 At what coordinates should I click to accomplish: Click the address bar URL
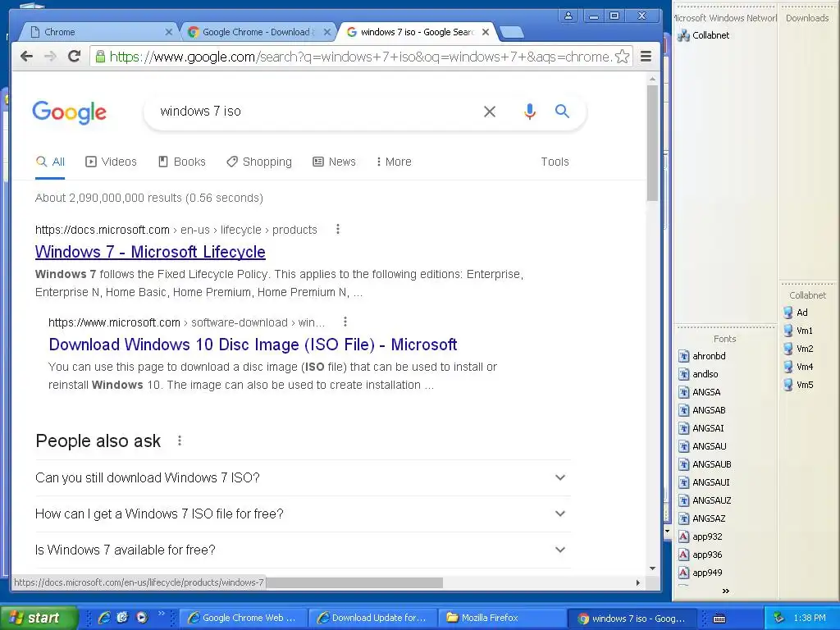click(x=361, y=57)
